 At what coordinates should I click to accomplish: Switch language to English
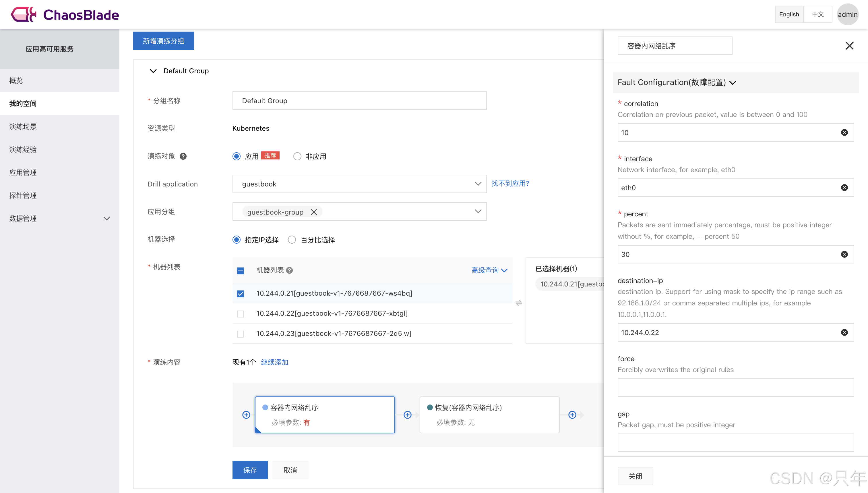coord(789,15)
